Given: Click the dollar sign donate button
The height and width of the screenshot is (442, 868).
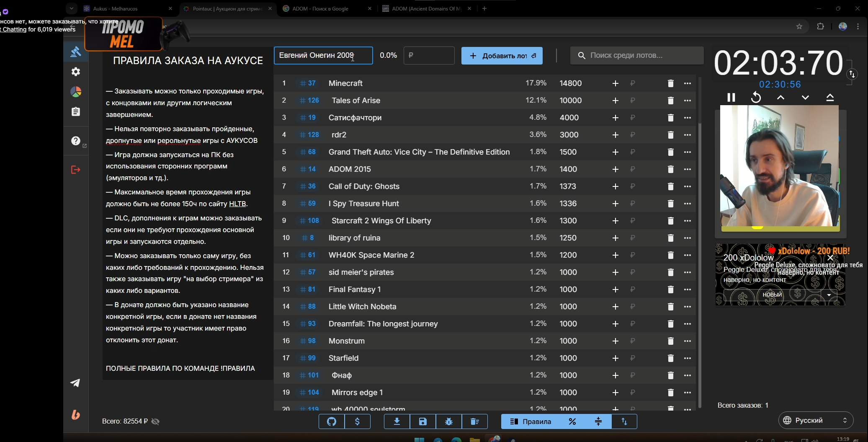Looking at the screenshot, I should pos(358,421).
